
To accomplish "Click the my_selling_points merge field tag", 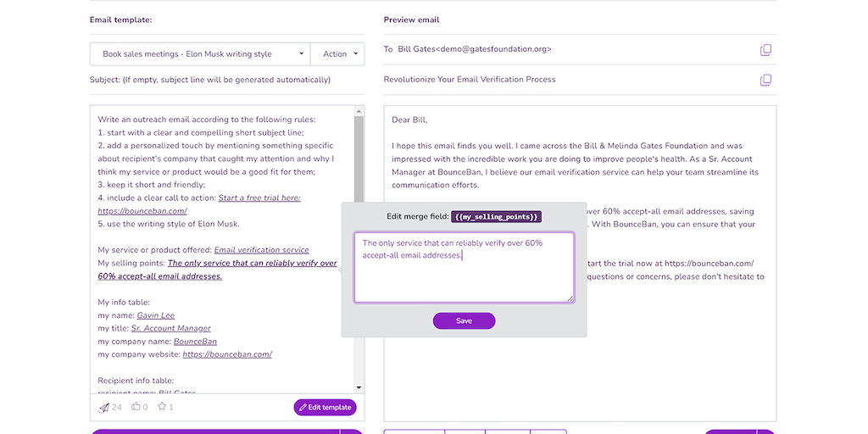I will [496, 217].
